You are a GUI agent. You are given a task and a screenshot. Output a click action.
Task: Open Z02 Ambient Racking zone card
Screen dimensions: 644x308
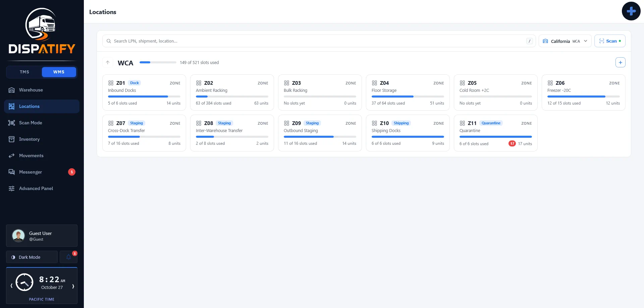click(232, 93)
